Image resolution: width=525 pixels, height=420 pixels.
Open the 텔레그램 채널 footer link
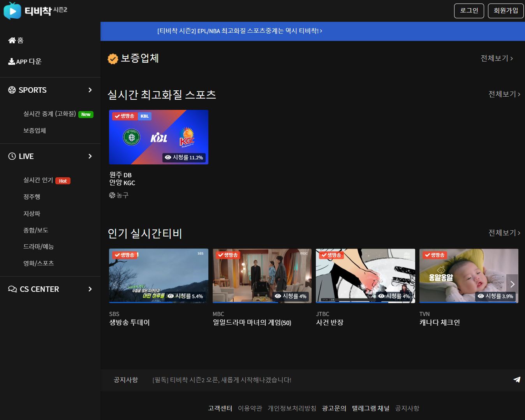click(x=371, y=408)
